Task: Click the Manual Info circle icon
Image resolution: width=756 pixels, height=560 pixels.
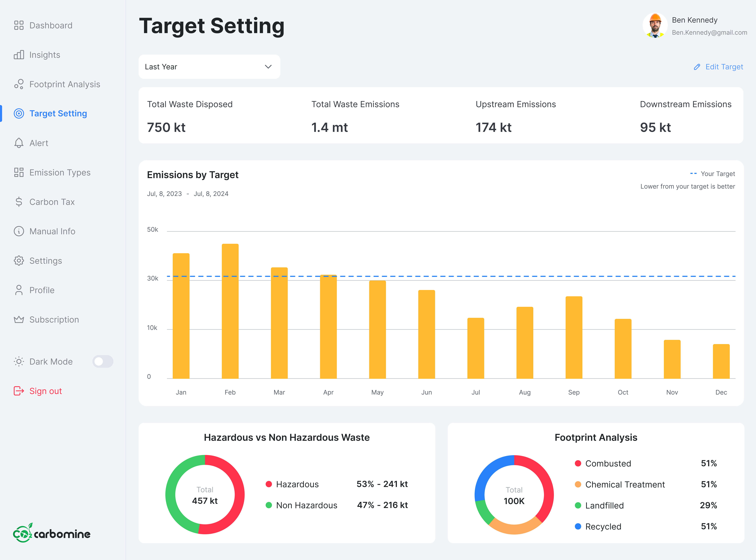Action: point(19,231)
